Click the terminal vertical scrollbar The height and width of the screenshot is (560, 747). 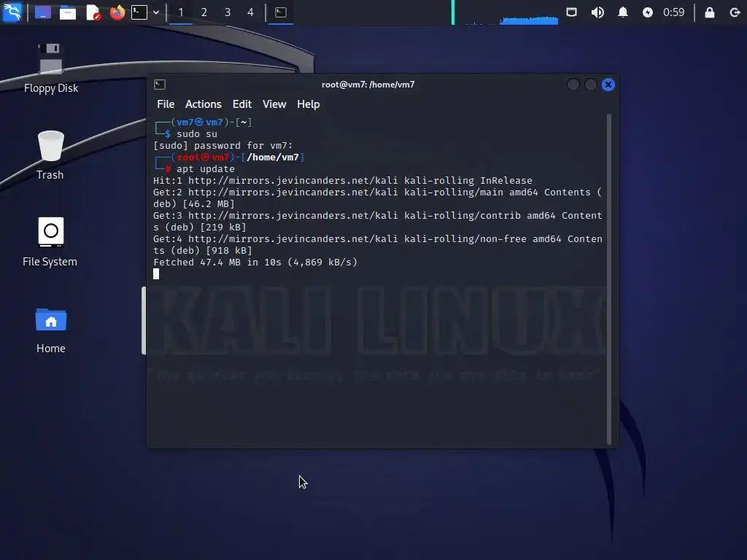[x=609, y=279]
